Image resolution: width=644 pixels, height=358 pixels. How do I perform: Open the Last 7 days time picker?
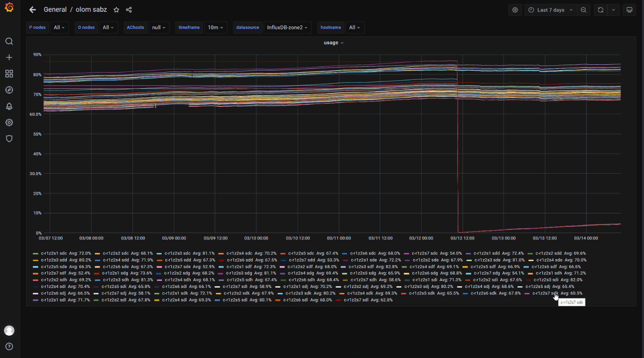pyautogui.click(x=550, y=10)
